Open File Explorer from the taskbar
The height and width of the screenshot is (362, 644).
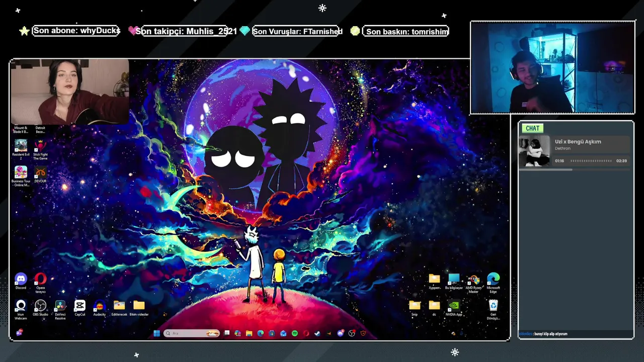click(x=249, y=333)
